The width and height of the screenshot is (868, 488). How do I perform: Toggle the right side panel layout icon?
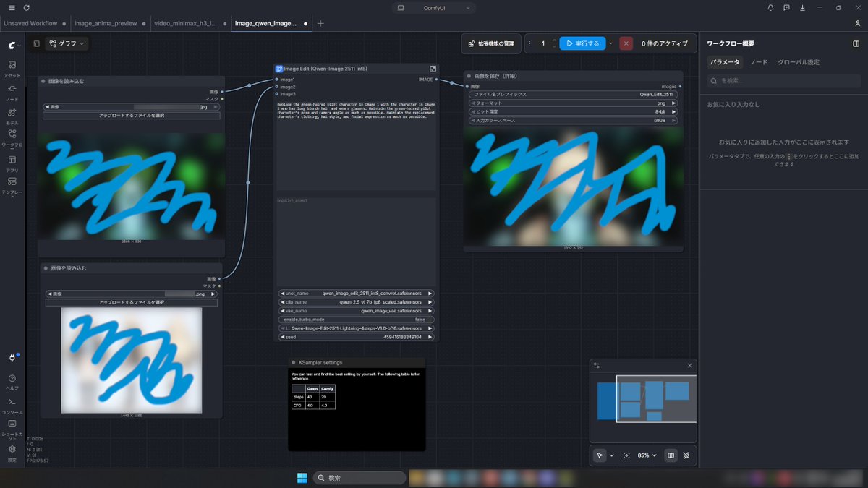[856, 44]
